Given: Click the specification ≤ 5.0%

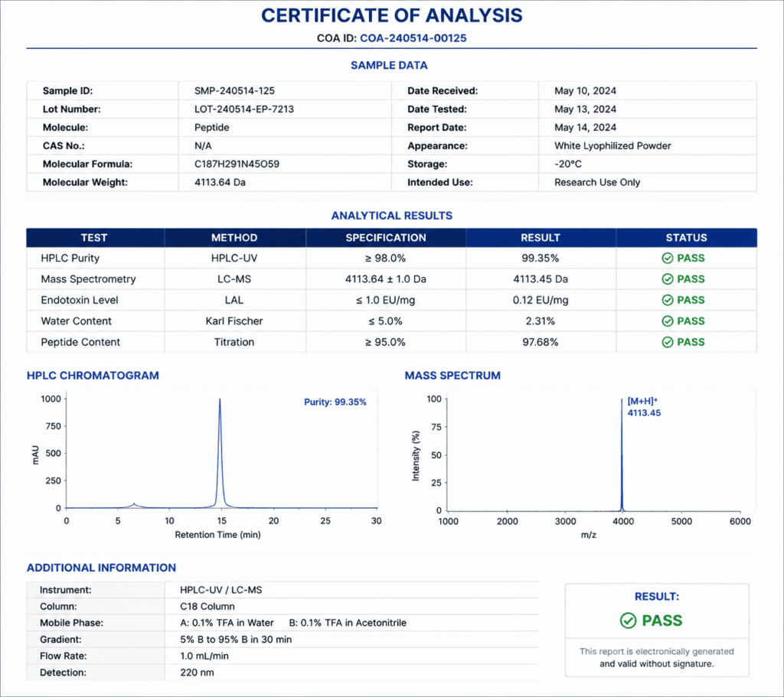Looking at the screenshot, I should coord(385,321).
